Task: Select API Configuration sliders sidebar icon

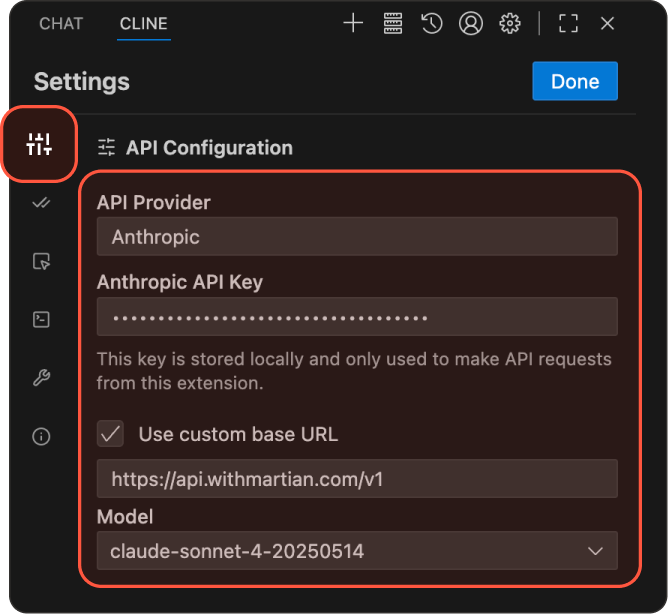Action: [40, 144]
